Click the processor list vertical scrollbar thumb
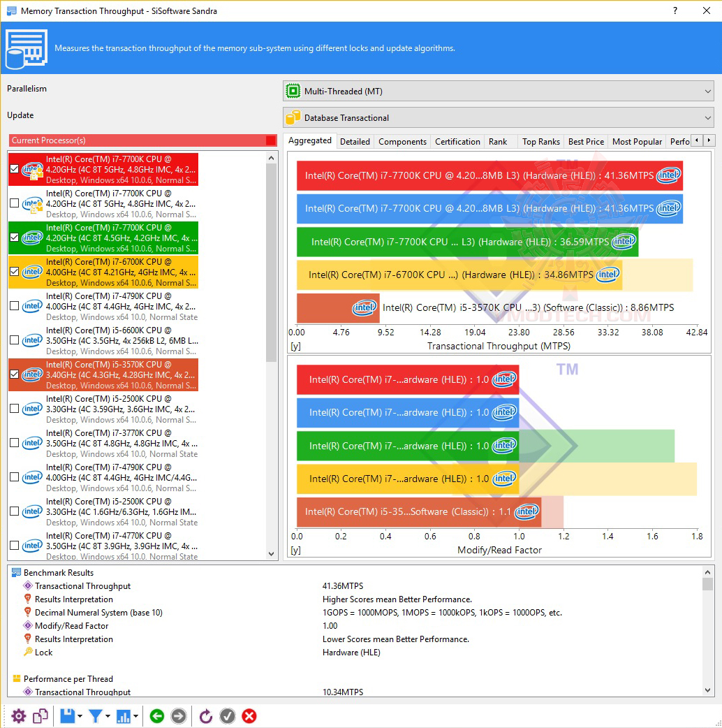Viewport: 722px width, 728px height. (x=272, y=263)
